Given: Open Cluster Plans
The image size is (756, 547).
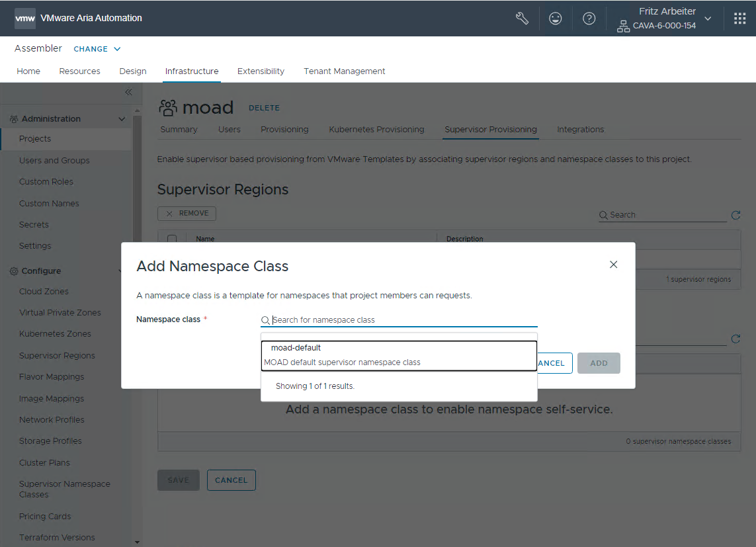Looking at the screenshot, I should pyautogui.click(x=44, y=462).
